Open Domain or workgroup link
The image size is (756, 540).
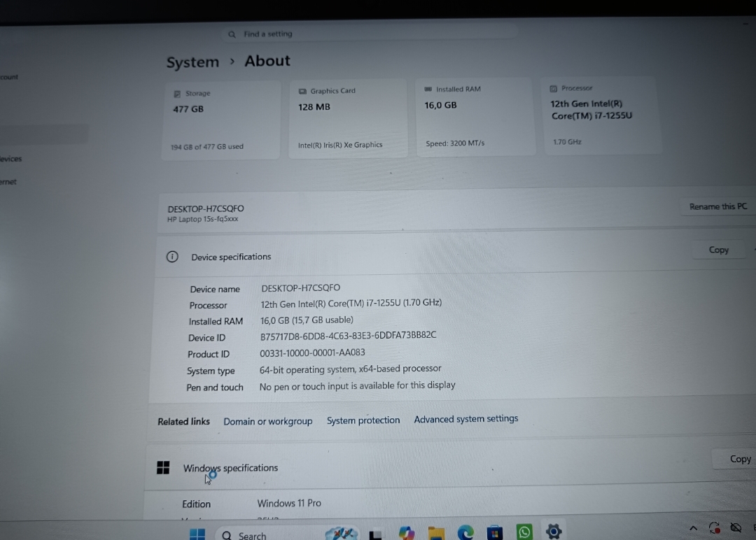[x=267, y=422]
